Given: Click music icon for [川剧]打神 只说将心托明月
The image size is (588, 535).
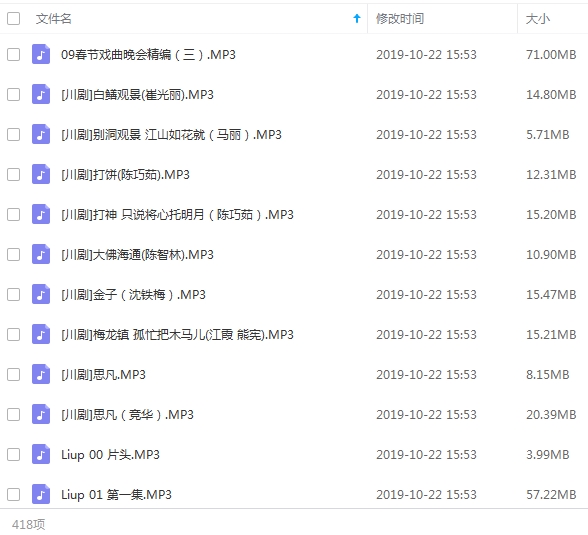Looking at the screenshot, I should pos(41,214).
